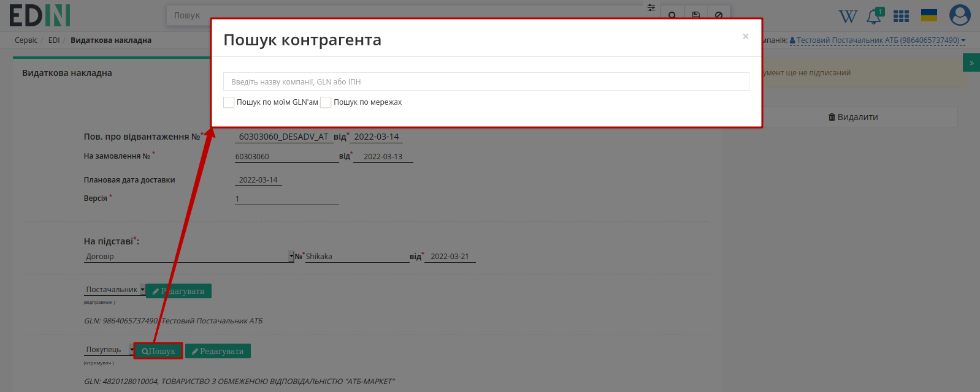Image resolution: width=980 pixels, height=392 pixels.
Task: Click the Пошук контрагента dialog title
Action: [x=302, y=40]
